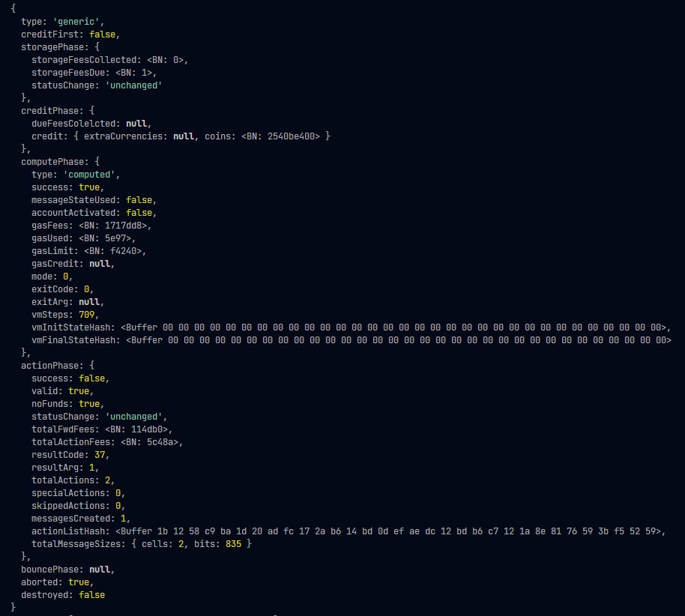Screen dimensions: 685x616
Task: Select resultArg: 1 line
Action: pyautogui.click(x=65, y=468)
